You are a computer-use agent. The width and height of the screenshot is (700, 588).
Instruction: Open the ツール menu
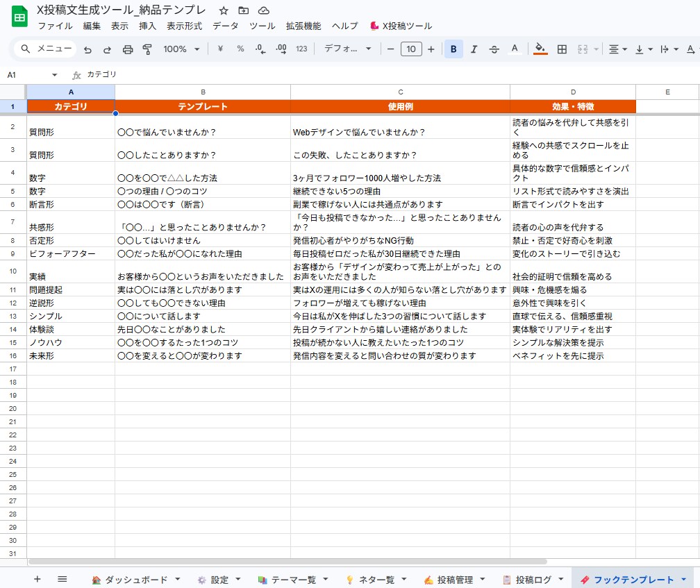(x=262, y=26)
